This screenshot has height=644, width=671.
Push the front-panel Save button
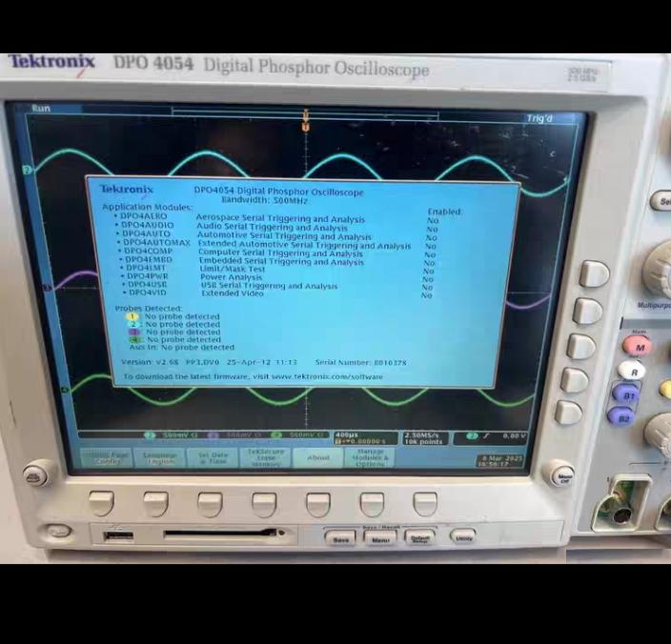point(340,538)
